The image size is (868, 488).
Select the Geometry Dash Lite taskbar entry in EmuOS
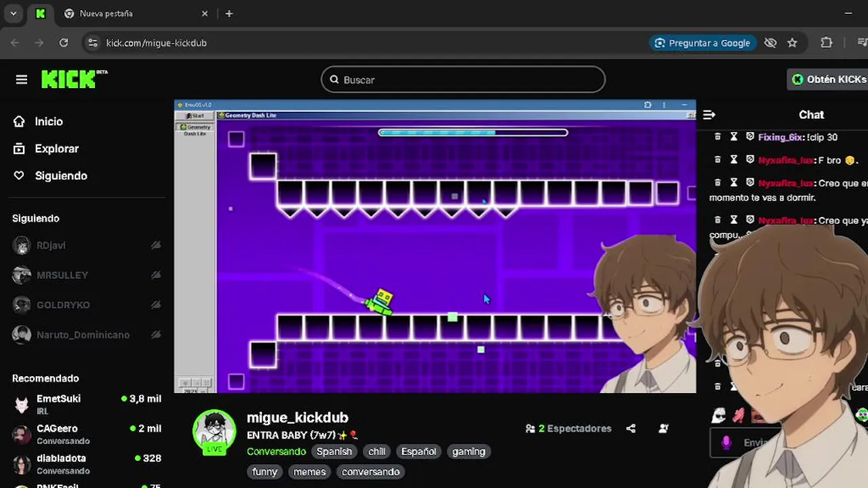click(x=195, y=130)
